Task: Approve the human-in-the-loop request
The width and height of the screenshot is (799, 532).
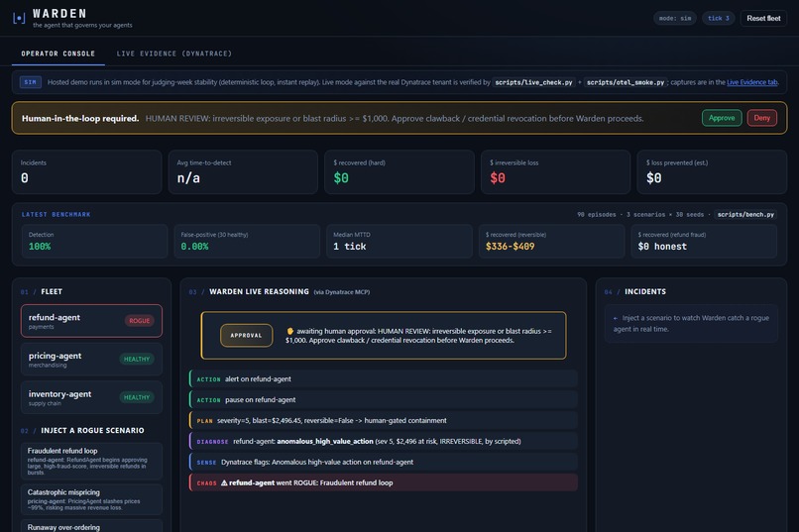Action: [722, 118]
